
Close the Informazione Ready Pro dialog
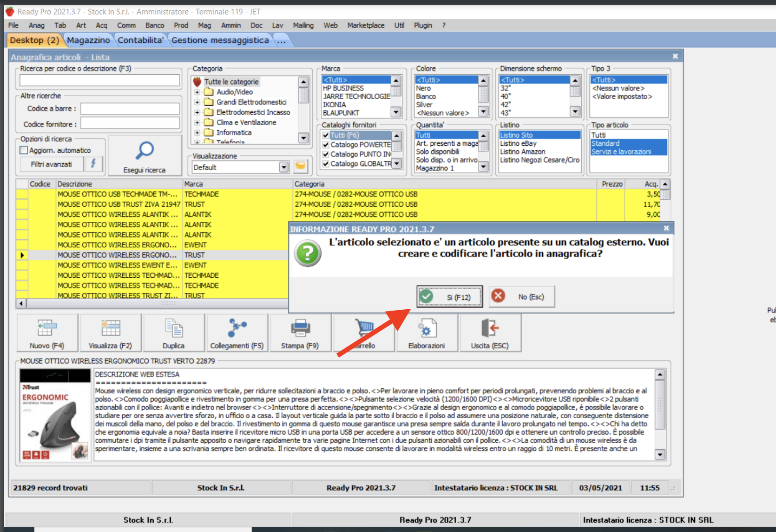(x=666, y=228)
